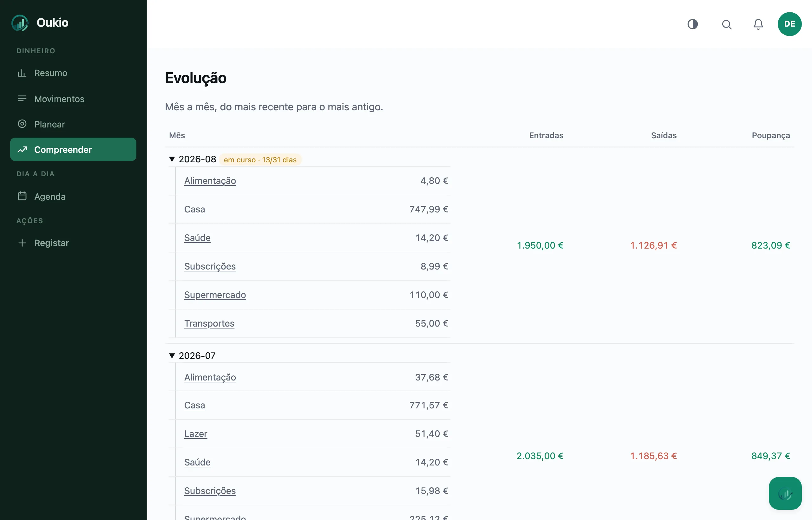Open the DE user avatar menu

pos(789,24)
